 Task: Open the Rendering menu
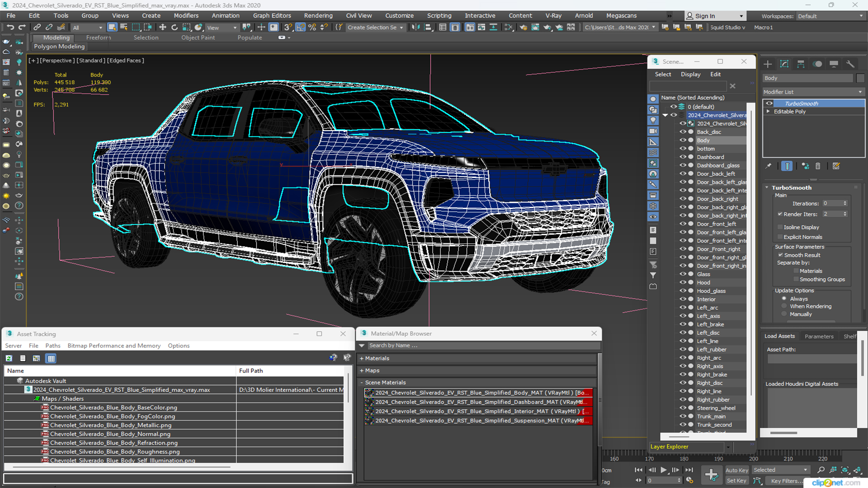click(318, 16)
